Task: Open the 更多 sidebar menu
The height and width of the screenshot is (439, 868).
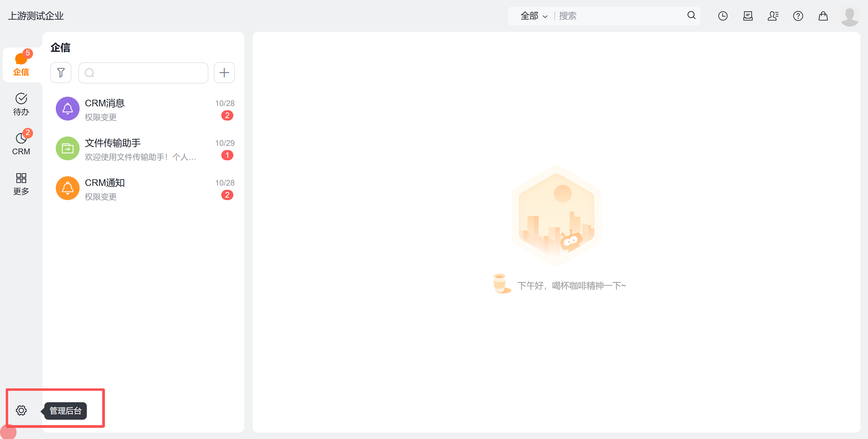Action: point(21,184)
